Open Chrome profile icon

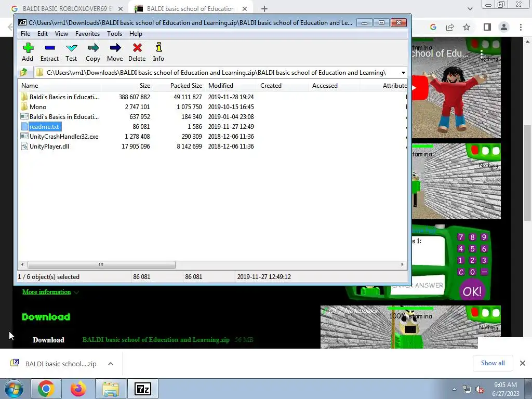coord(504,27)
